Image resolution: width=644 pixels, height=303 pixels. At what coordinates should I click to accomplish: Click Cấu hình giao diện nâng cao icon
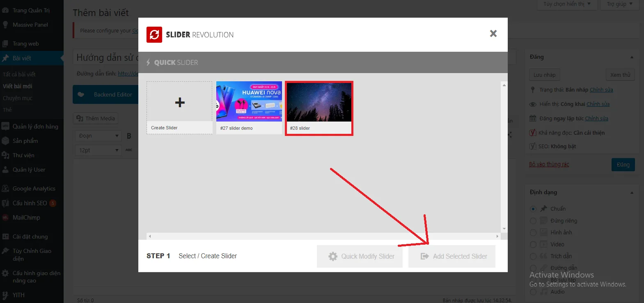tap(5, 273)
